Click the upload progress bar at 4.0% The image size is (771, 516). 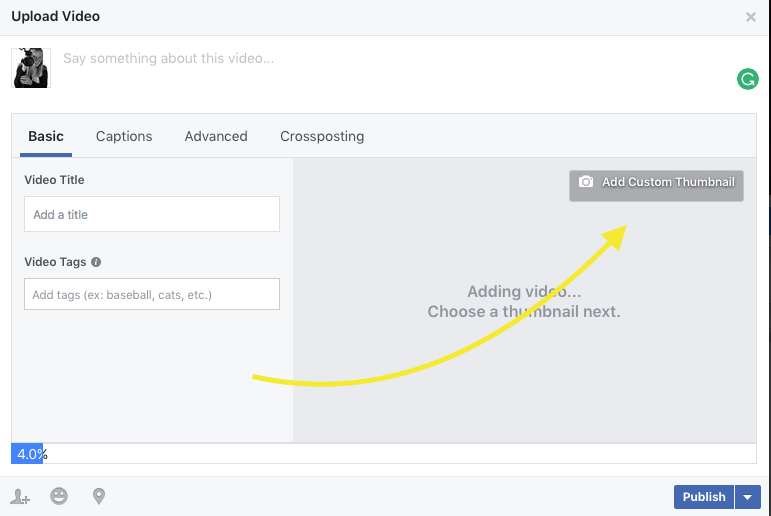(384, 454)
